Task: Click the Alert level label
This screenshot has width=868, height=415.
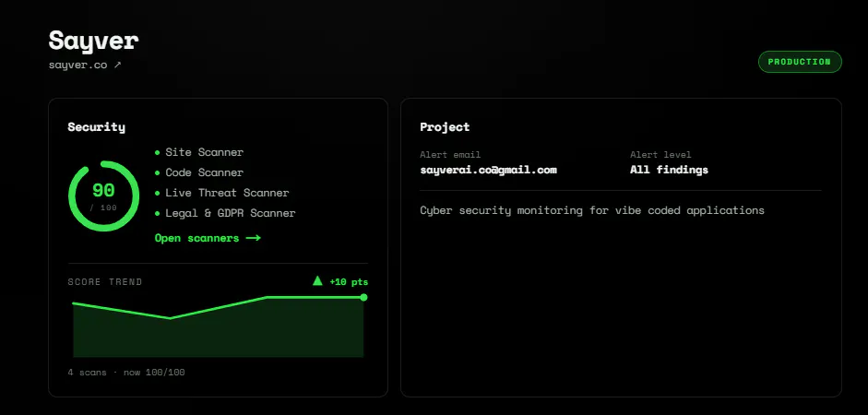Action: point(660,155)
